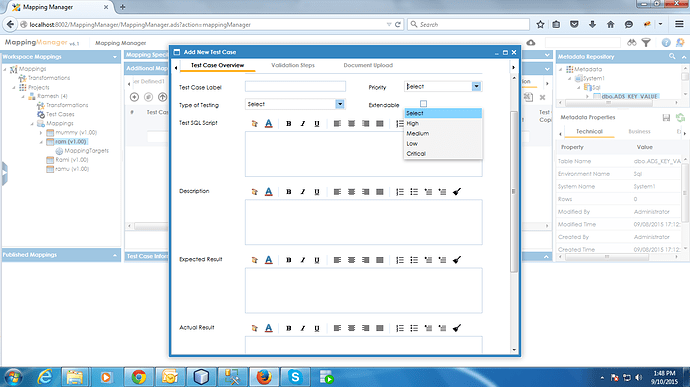Align text left in Description toolbar

point(337,192)
